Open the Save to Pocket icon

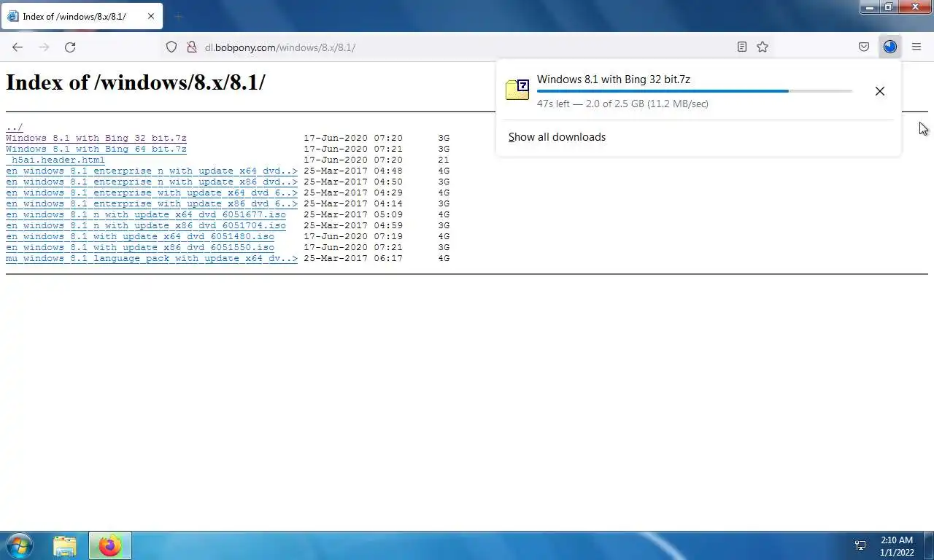tap(864, 47)
